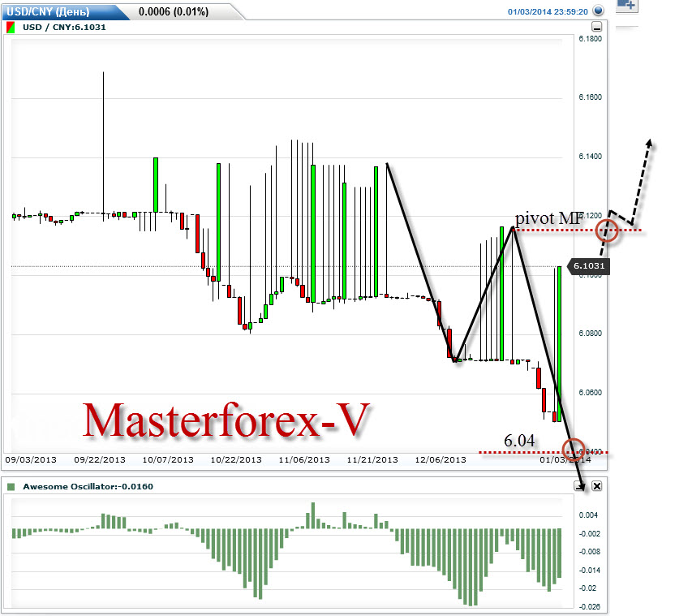Click the 01/03/2014 23:59:20 timestamp

(x=548, y=12)
